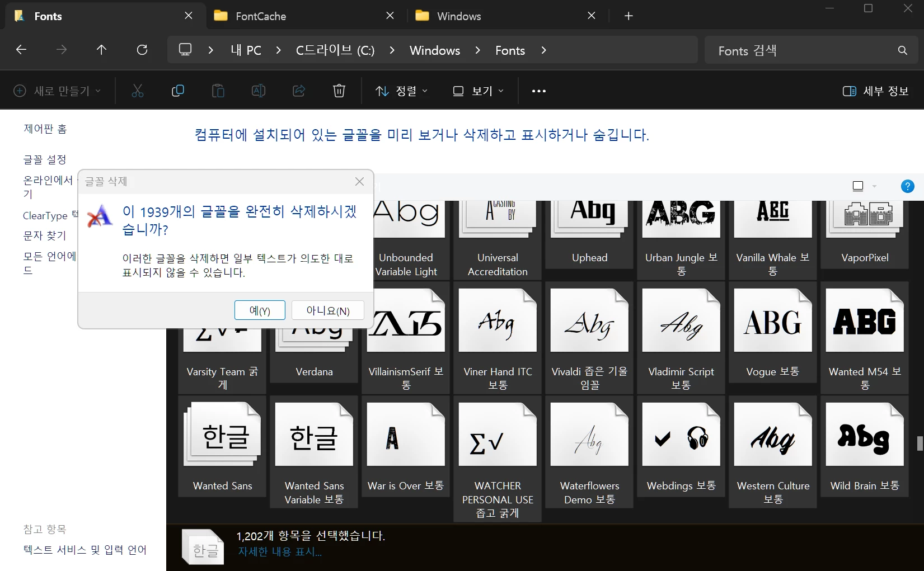The image size is (924, 571).
Task: Select the Wanted M54 보통 font icon
Action: (865, 320)
